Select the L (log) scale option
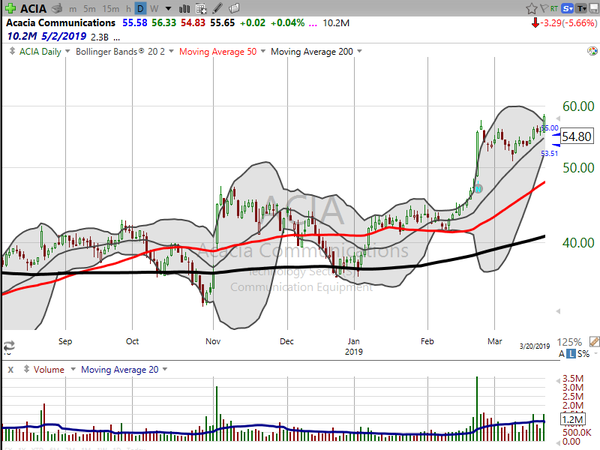The height and width of the screenshot is (450, 600). (571, 354)
